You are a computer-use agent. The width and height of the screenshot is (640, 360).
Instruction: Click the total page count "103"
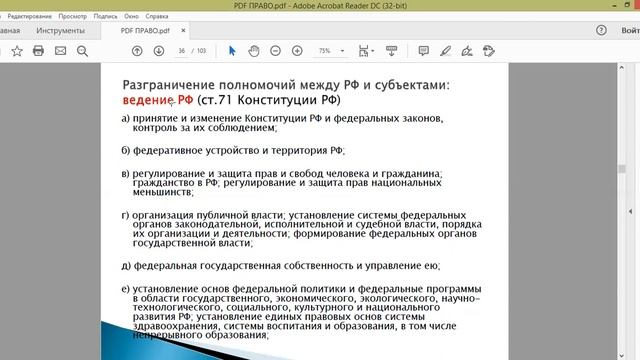click(202, 51)
